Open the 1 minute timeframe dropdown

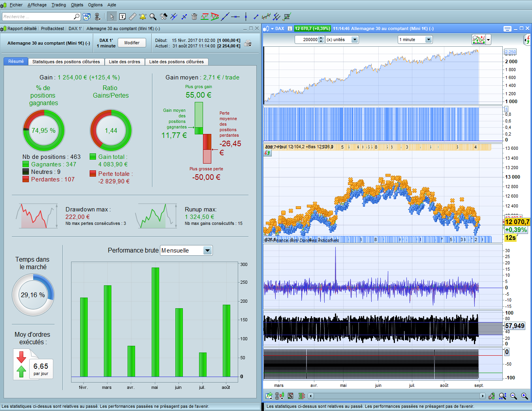tap(429, 40)
